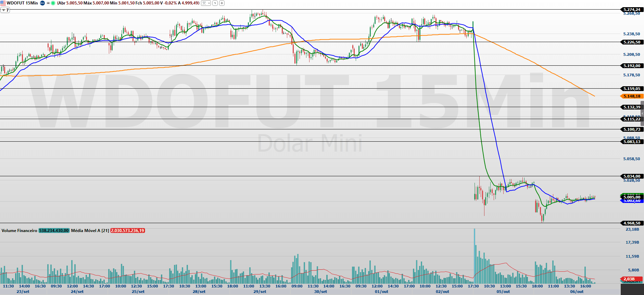Click the corner arrow button in header
Image resolution: width=644 pixels, height=295 pixels.
coord(215,3)
